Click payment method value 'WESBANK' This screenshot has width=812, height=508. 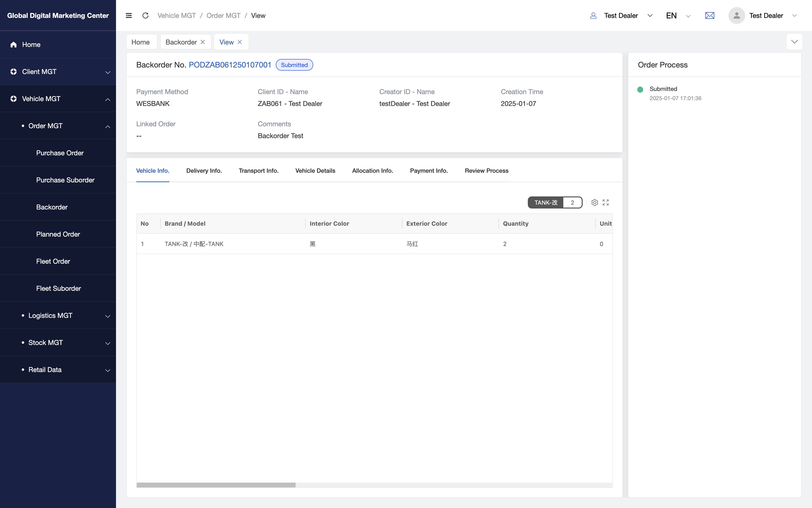pyautogui.click(x=153, y=104)
